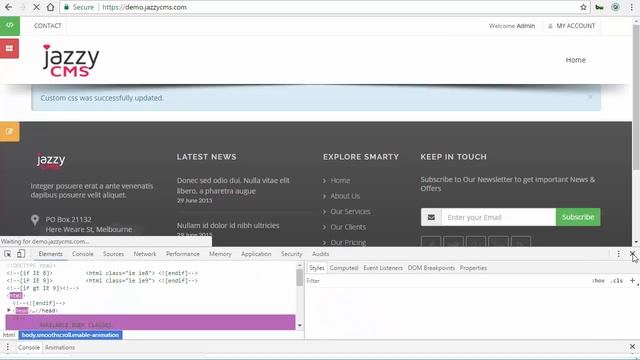
Task: Select the Properties pane tab
Action: [473, 268]
